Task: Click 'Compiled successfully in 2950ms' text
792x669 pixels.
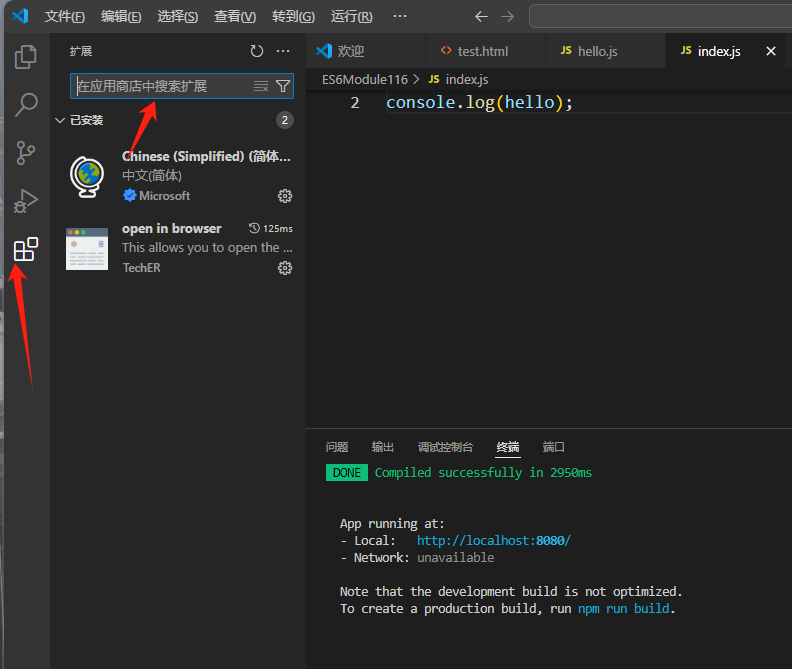Action: [483, 472]
